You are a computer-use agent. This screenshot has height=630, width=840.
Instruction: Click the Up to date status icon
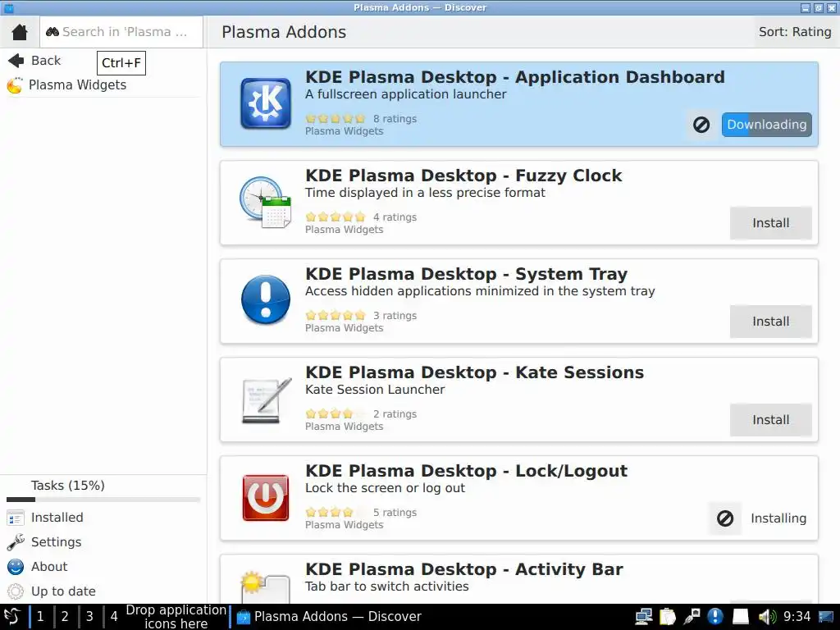coord(15,591)
